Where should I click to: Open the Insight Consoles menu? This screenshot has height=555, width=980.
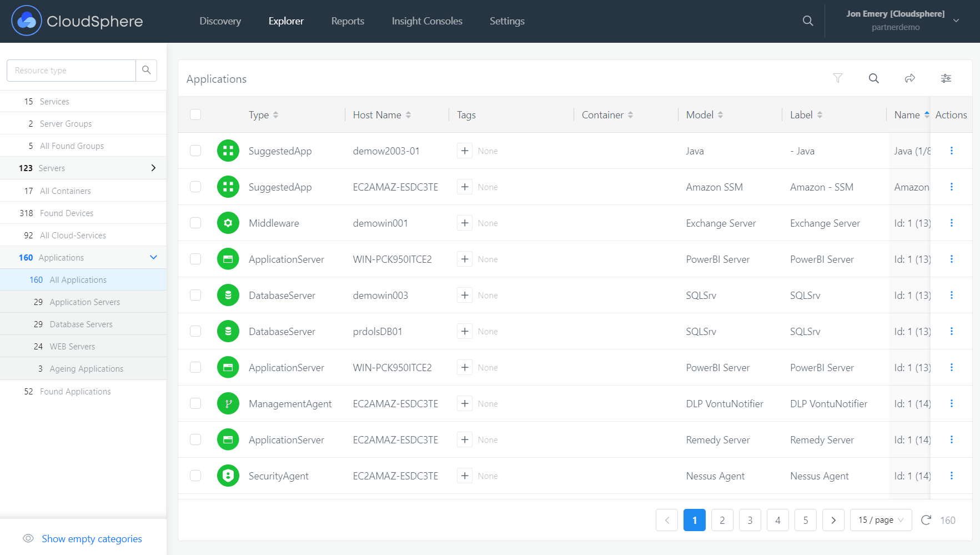(x=427, y=21)
